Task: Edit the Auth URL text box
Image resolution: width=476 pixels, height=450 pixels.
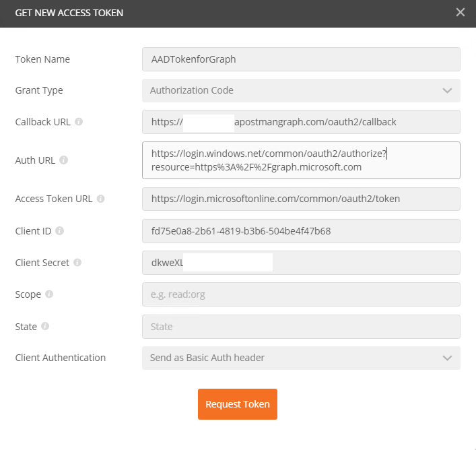Action: click(301, 160)
